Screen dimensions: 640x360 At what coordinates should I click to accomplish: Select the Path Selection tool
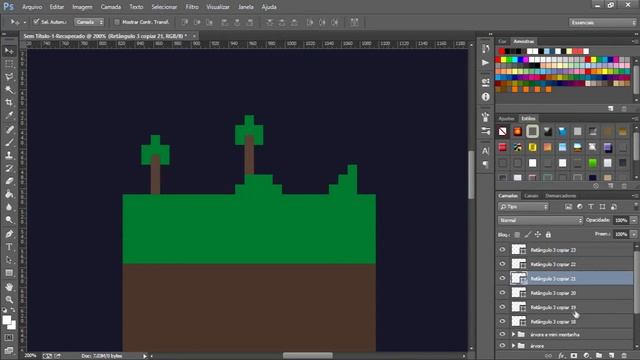coord(9,260)
